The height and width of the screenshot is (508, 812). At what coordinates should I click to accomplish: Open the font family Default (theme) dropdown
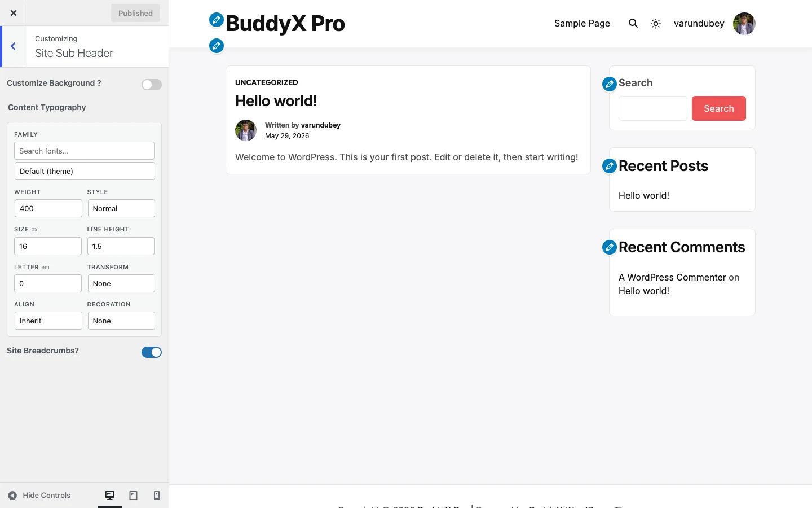pyautogui.click(x=85, y=171)
